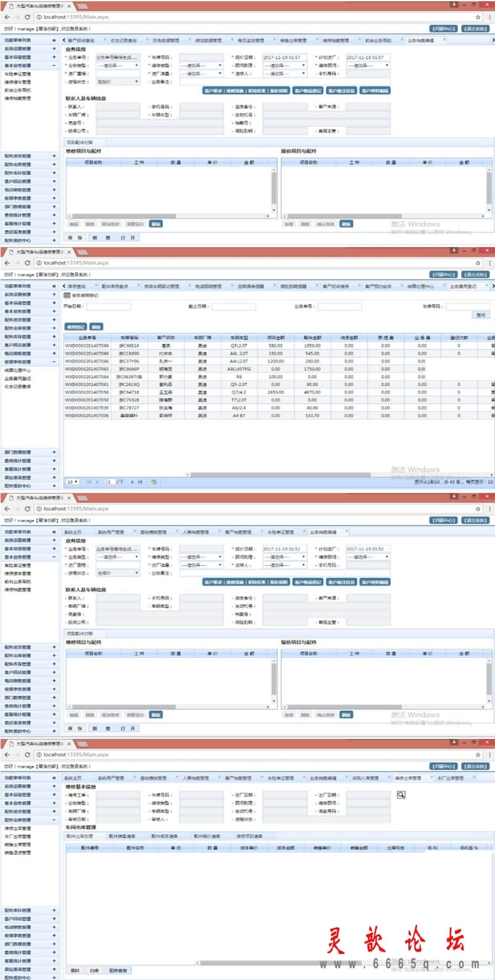Select the 配件成本清单 sub-tab
This screenshot has width=495, height=980.
(x=164, y=836)
